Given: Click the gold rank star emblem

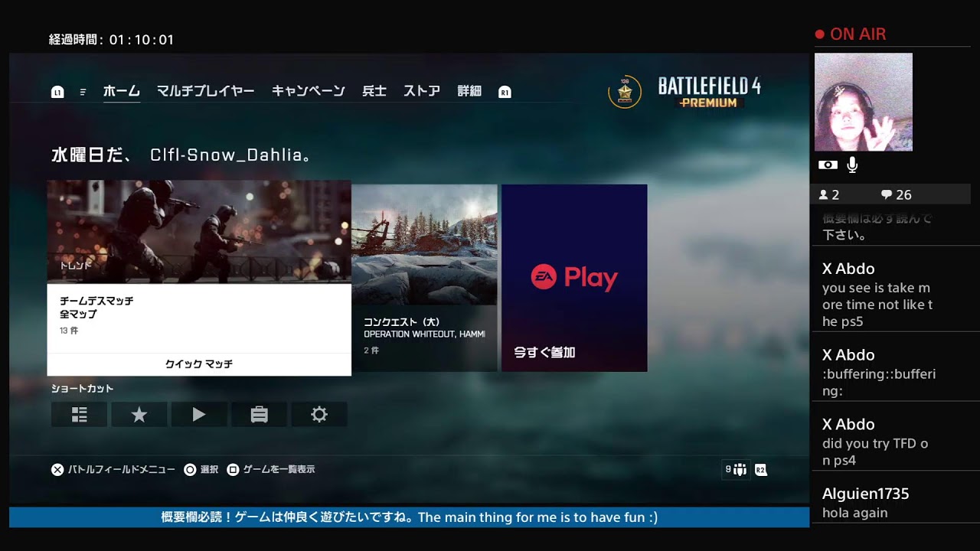Looking at the screenshot, I should [625, 93].
